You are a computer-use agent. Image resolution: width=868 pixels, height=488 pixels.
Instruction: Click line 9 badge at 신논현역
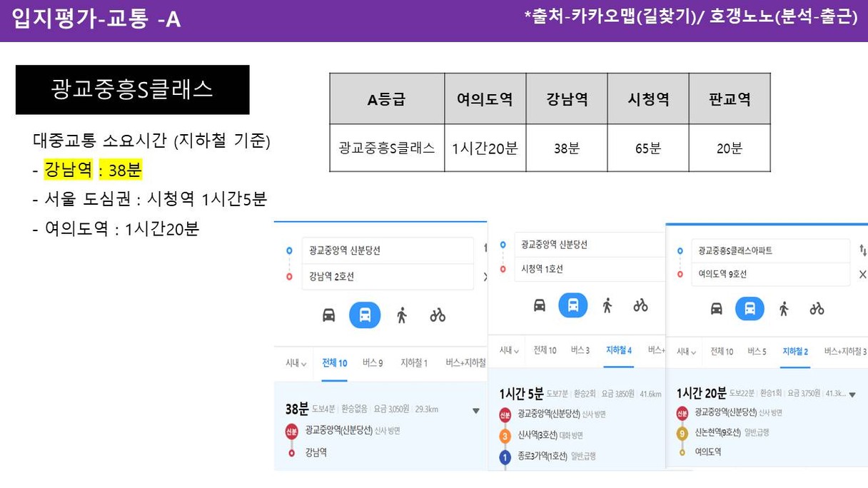point(682,432)
